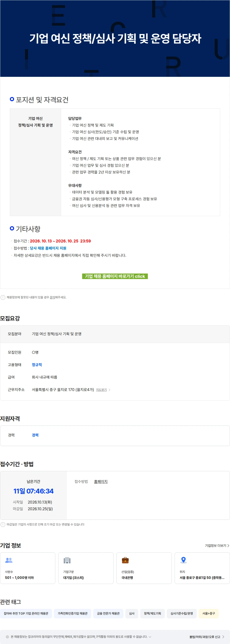Click the 대기업 (코스피) value
The height and width of the screenshot is (644, 230).
tap(74, 577)
